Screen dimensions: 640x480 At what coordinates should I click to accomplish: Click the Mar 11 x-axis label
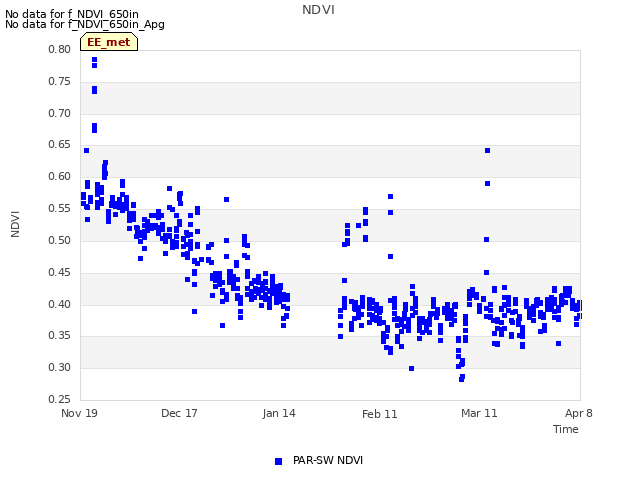point(479,413)
